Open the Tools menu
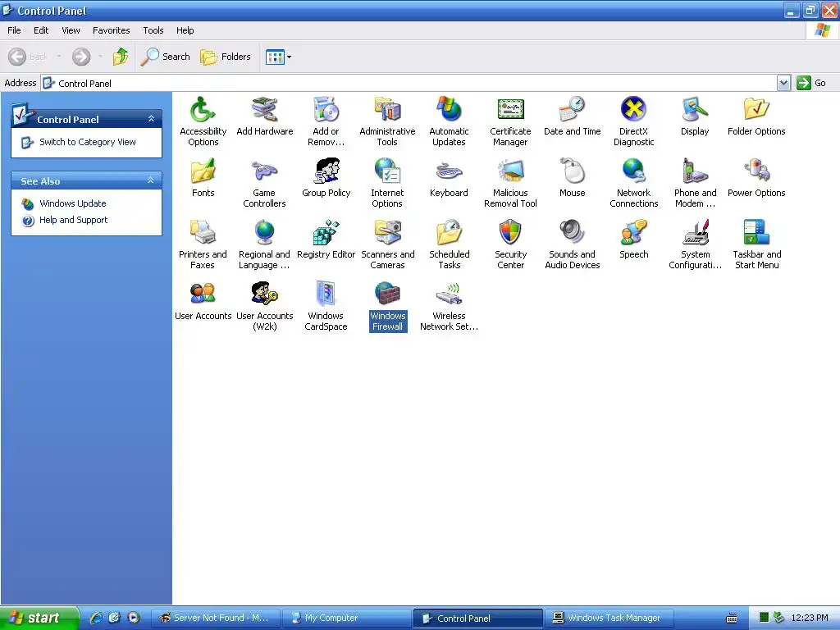The width and height of the screenshot is (840, 630). point(153,30)
